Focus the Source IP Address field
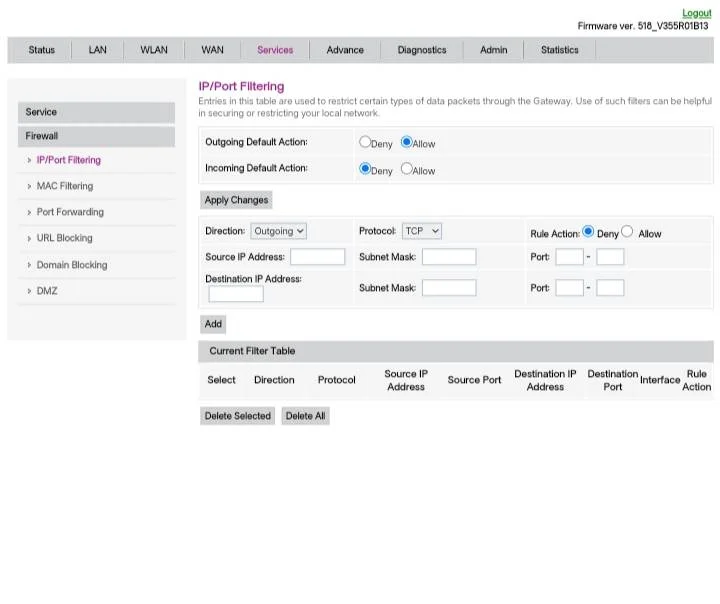Screen dimensions: 720x604 pos(317,257)
